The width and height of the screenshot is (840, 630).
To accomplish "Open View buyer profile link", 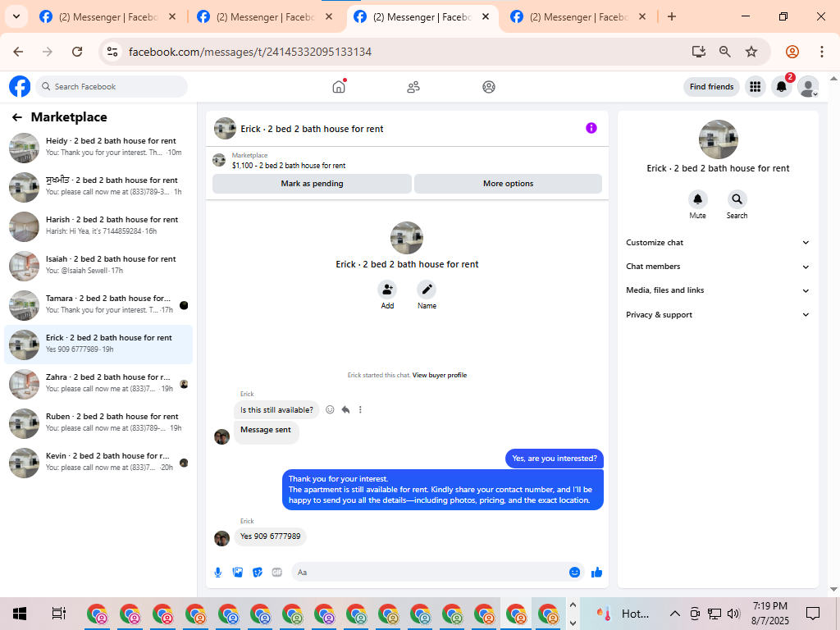I will (x=440, y=375).
